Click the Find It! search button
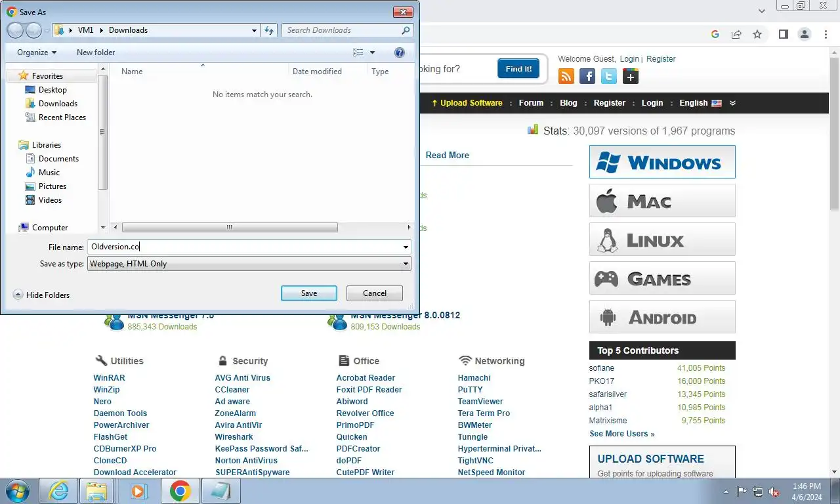 click(x=518, y=69)
